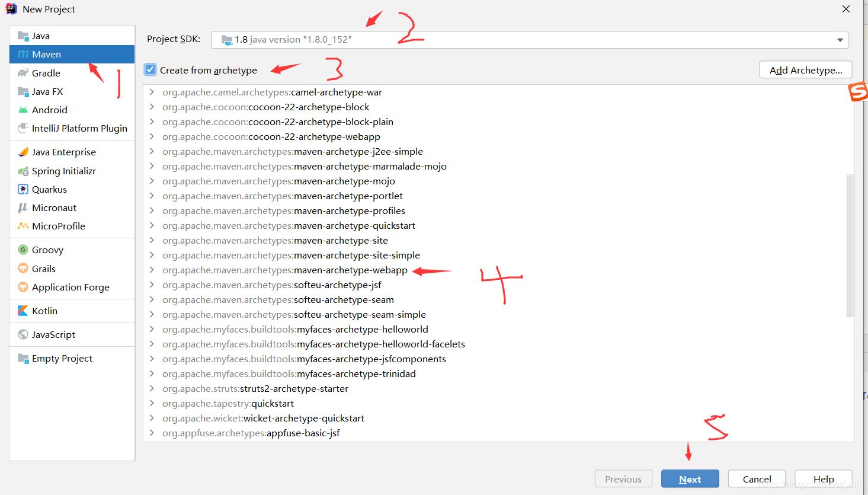The height and width of the screenshot is (495, 868).
Task: Click the Spring Initializr icon
Action: pos(23,171)
